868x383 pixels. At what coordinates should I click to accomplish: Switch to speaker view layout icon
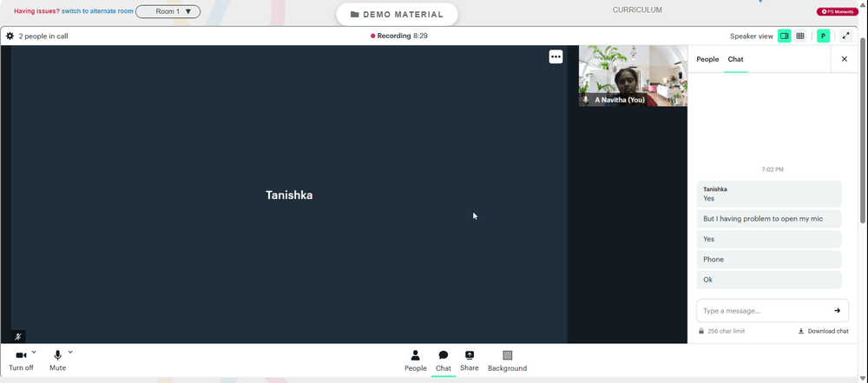click(785, 36)
